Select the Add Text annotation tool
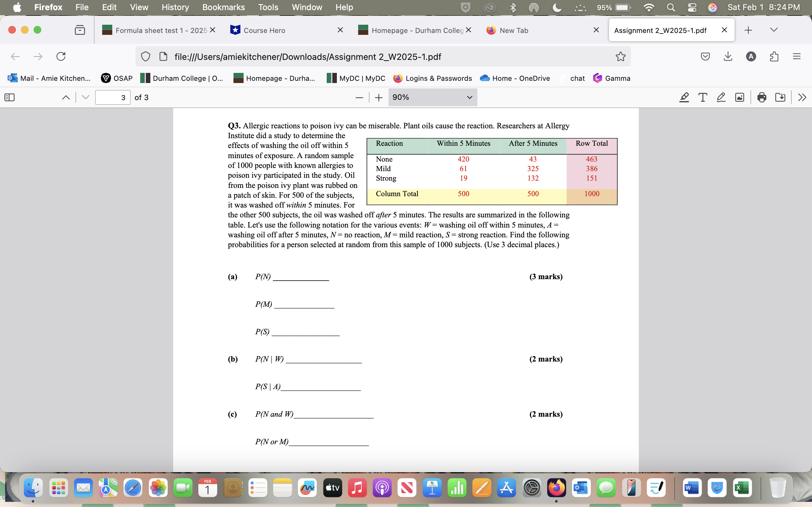 pos(703,97)
